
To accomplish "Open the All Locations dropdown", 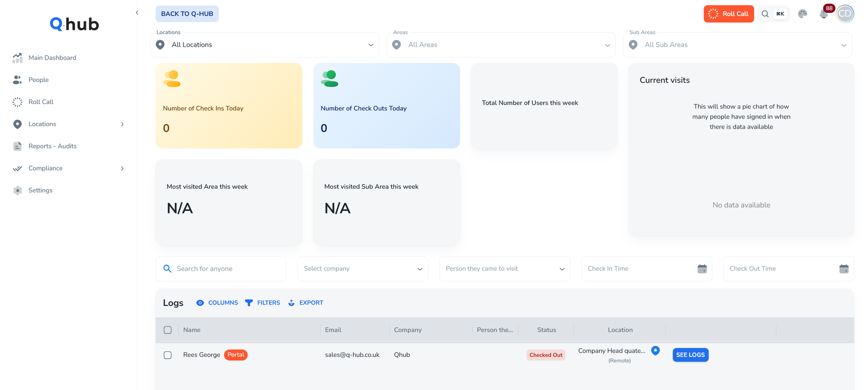I will click(264, 45).
